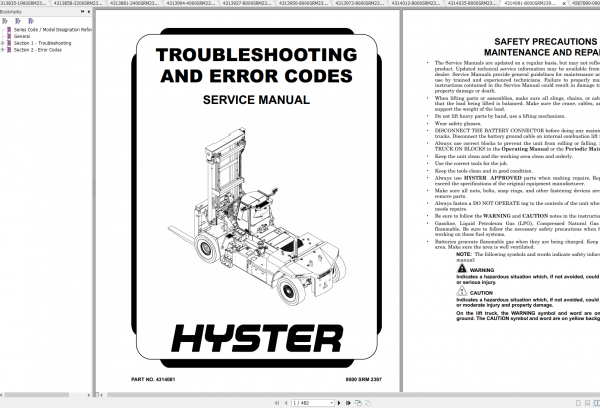
Task: Click the bookmarks panel horizontal scrollbar
Action: point(36,395)
